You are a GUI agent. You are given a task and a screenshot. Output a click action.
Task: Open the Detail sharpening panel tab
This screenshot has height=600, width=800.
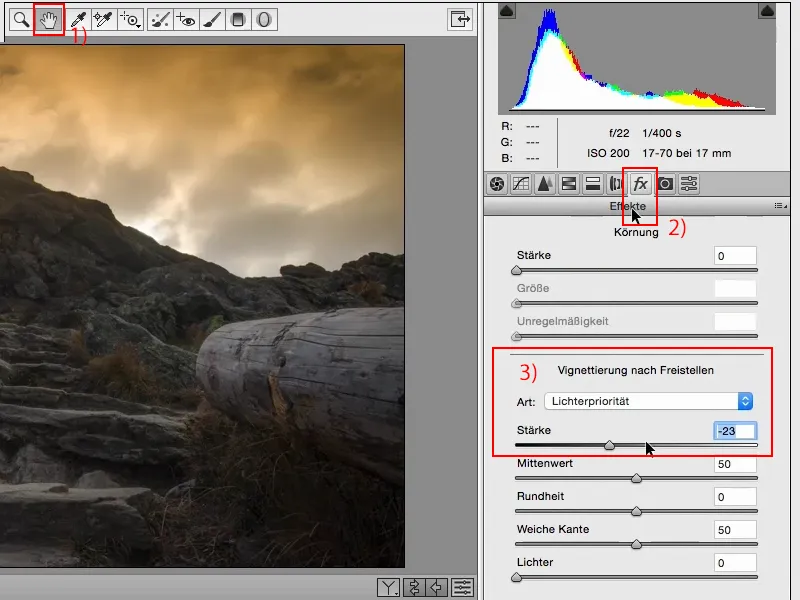pyautogui.click(x=545, y=184)
